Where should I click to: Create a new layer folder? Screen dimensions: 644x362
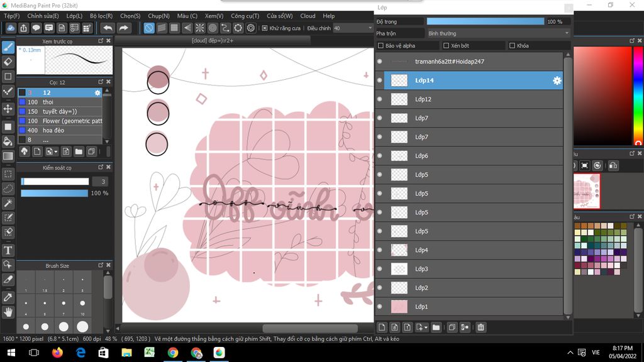[436, 327]
